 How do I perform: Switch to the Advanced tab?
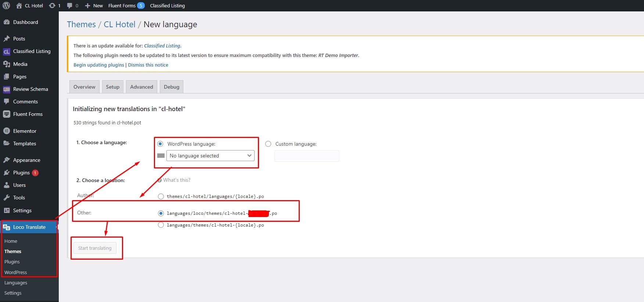coord(141,87)
